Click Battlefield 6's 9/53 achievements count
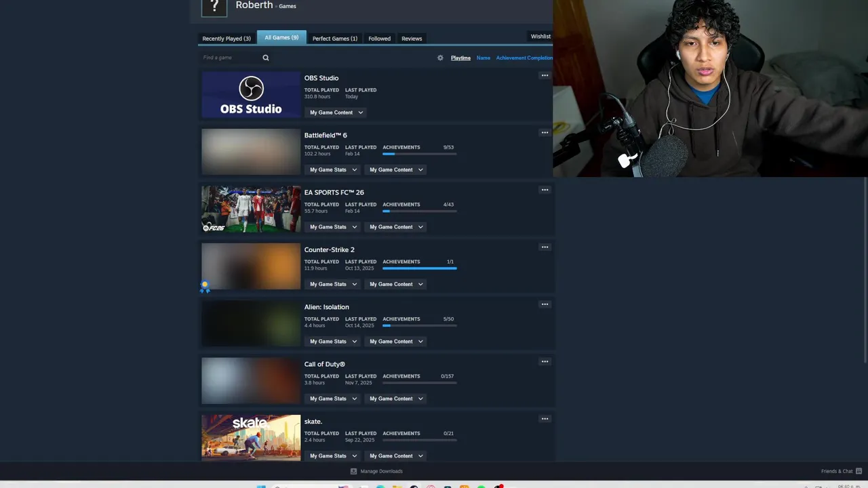This screenshot has width=868, height=488. 448,147
